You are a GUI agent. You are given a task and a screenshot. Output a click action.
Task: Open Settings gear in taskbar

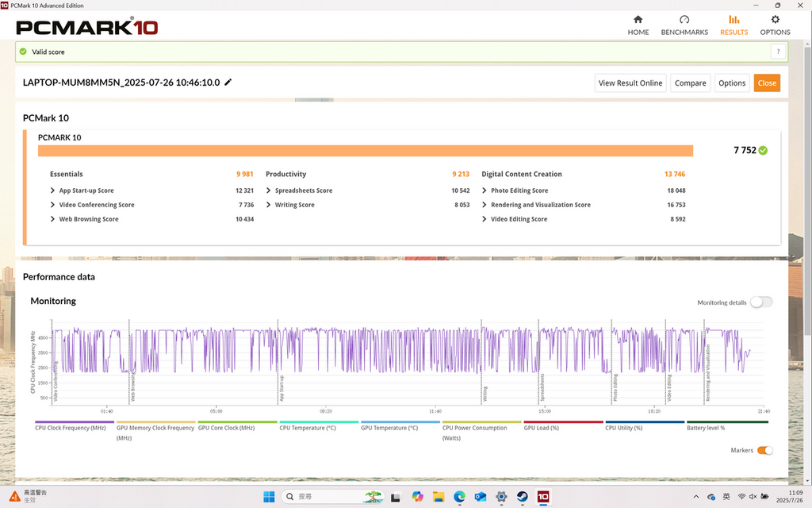[x=501, y=497]
